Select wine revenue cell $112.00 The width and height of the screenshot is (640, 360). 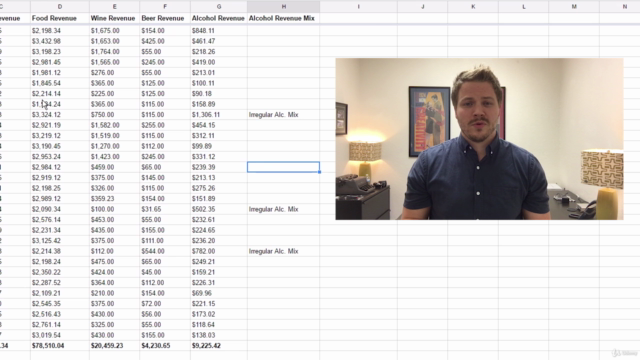point(114,251)
